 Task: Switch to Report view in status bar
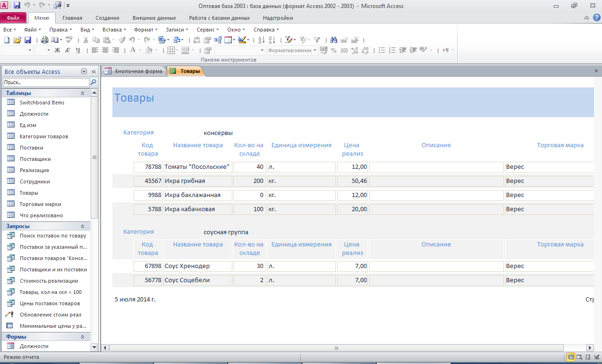[570, 357]
